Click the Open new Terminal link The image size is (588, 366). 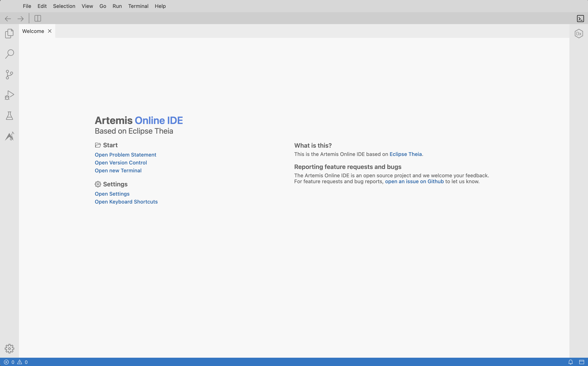(118, 170)
